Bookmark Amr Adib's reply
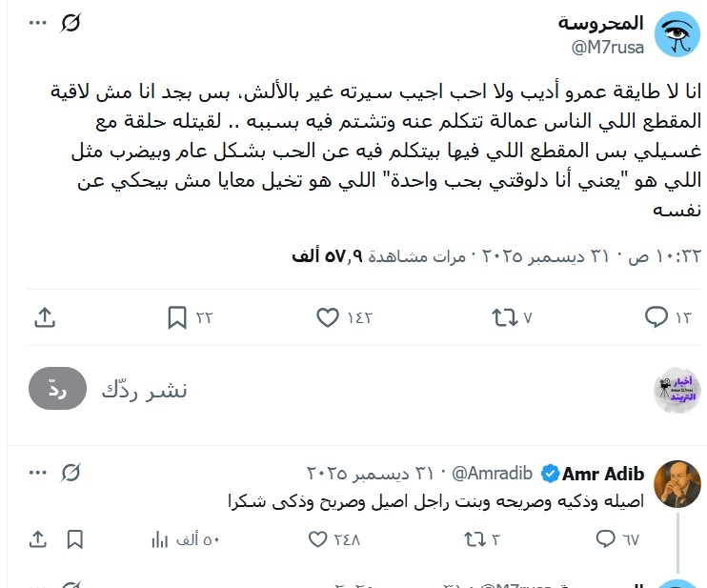 (75, 539)
